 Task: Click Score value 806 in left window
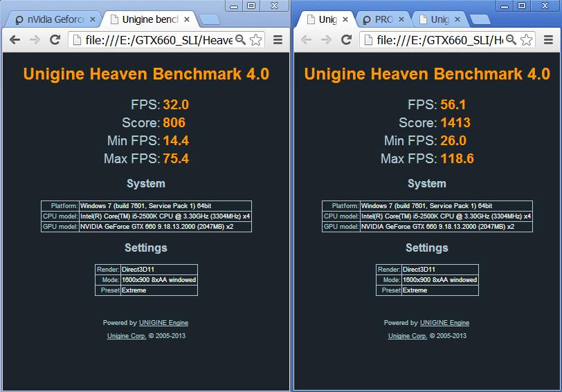pyautogui.click(x=174, y=122)
